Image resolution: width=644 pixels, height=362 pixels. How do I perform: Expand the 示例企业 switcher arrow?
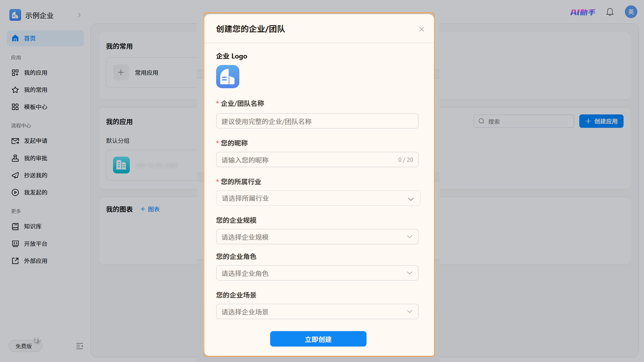[79, 15]
